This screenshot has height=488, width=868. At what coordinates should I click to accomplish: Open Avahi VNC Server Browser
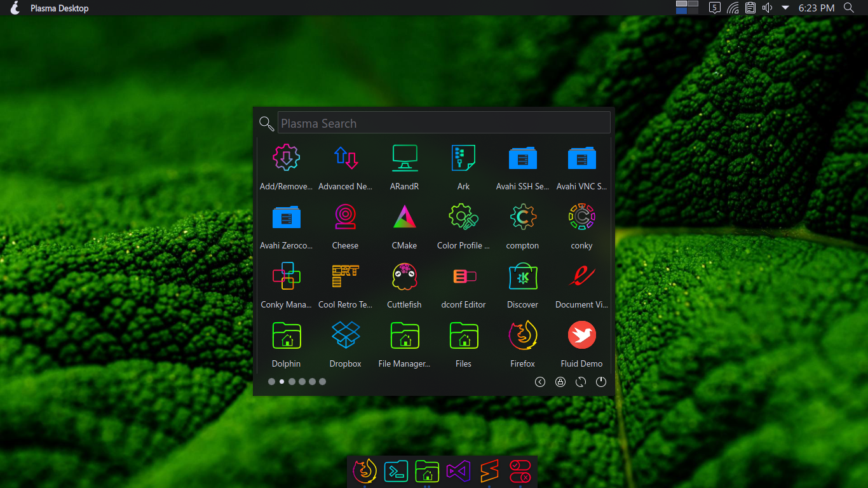tap(582, 158)
